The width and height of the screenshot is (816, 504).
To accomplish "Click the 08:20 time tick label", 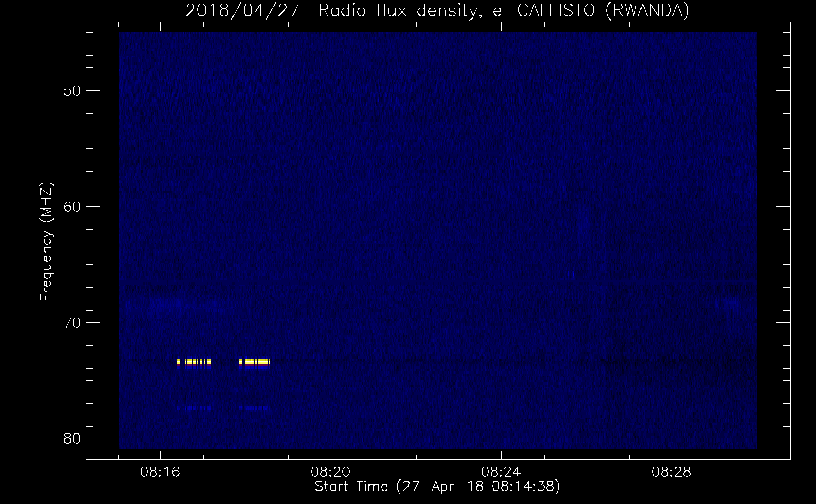I will tap(331, 473).
